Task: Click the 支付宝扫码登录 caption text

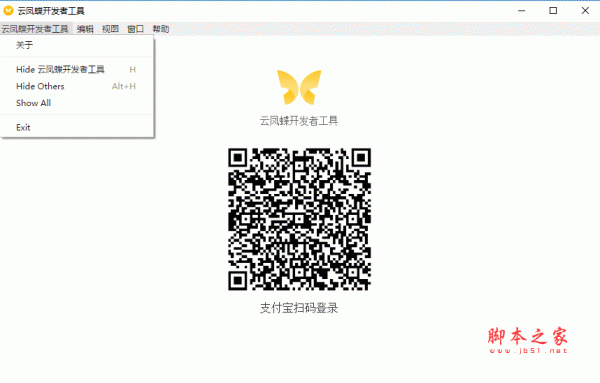Action: (x=299, y=308)
